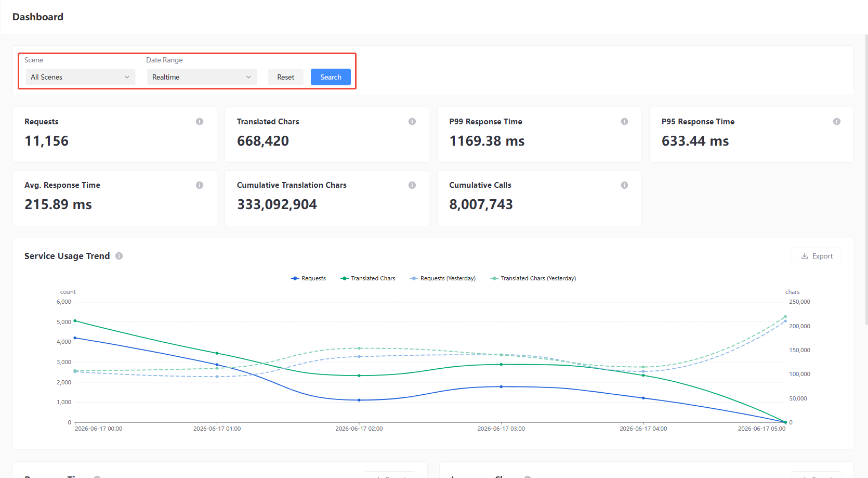Click the Search button
Screen dimensions: 868x478
pyautogui.click(x=331, y=77)
